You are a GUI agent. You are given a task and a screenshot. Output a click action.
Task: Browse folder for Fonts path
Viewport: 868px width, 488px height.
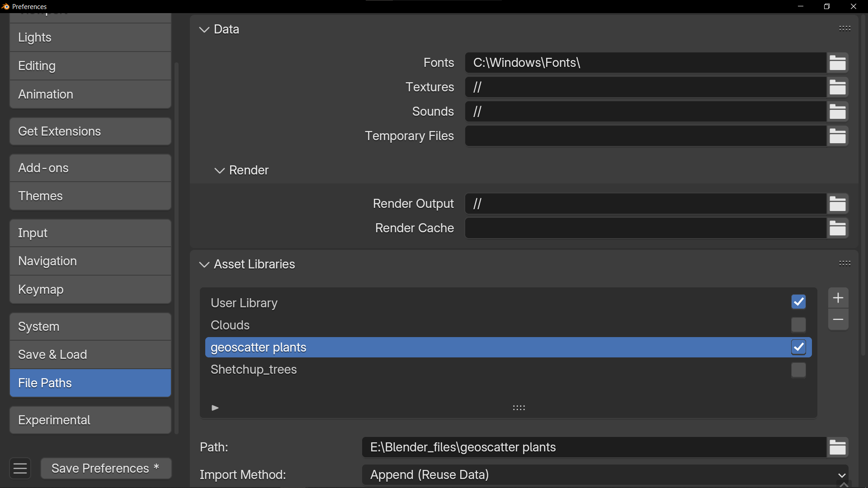(838, 63)
